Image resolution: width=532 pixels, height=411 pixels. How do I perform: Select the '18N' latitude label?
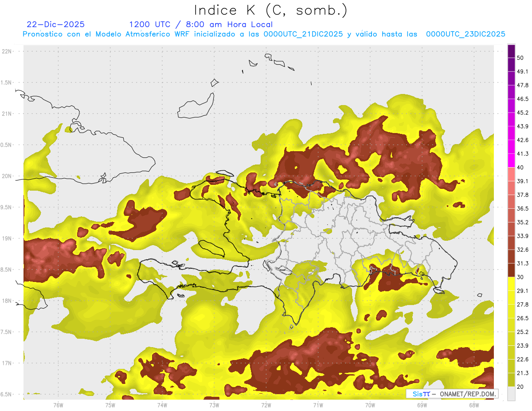(x=8, y=301)
